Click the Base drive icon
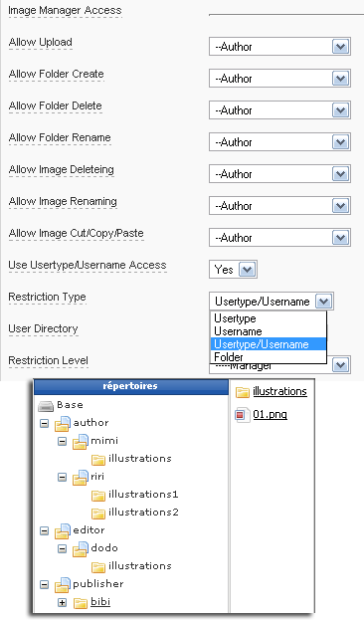The height and width of the screenshot is (620, 364). point(46,406)
